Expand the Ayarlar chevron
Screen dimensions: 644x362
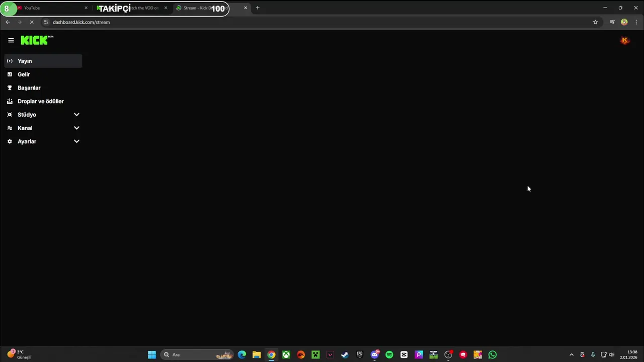click(76, 141)
